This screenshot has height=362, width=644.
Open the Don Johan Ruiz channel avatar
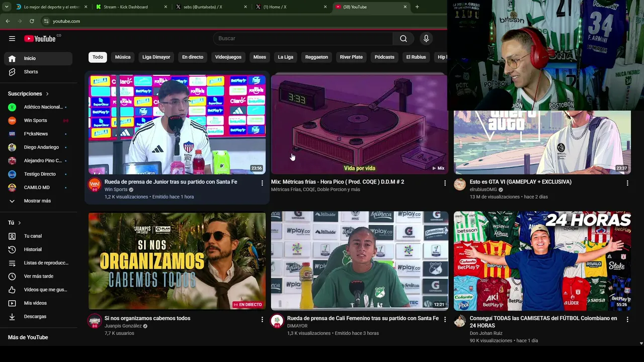460,321
